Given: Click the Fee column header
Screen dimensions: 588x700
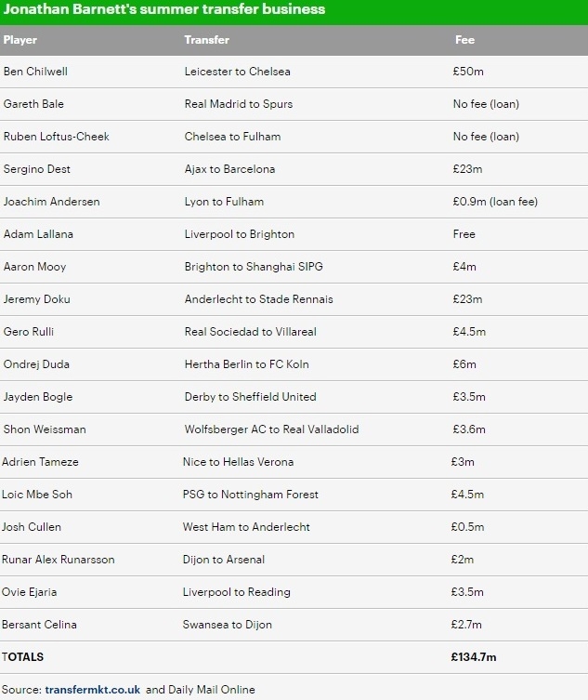Looking at the screenshot, I should coord(464,40).
